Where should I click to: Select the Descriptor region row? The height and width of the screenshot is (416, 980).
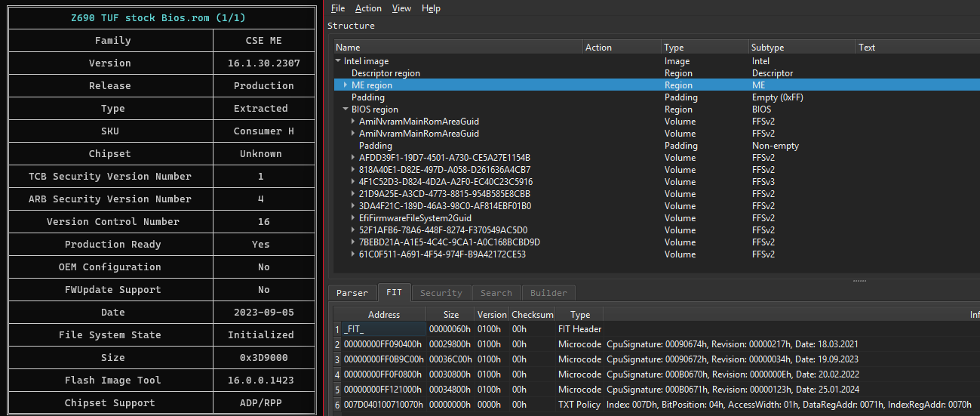pyautogui.click(x=656, y=73)
